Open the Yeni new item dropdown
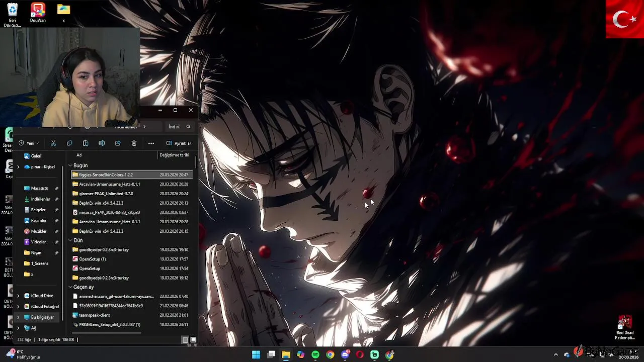Image resolution: width=644 pixels, height=362 pixels. (29, 143)
